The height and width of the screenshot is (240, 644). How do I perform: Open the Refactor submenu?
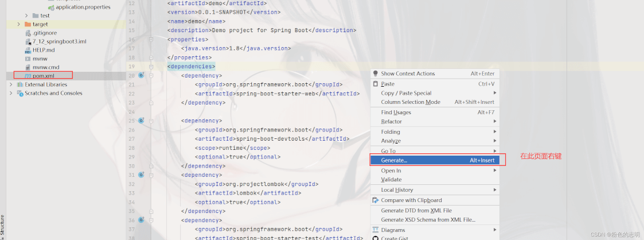[x=392, y=122]
